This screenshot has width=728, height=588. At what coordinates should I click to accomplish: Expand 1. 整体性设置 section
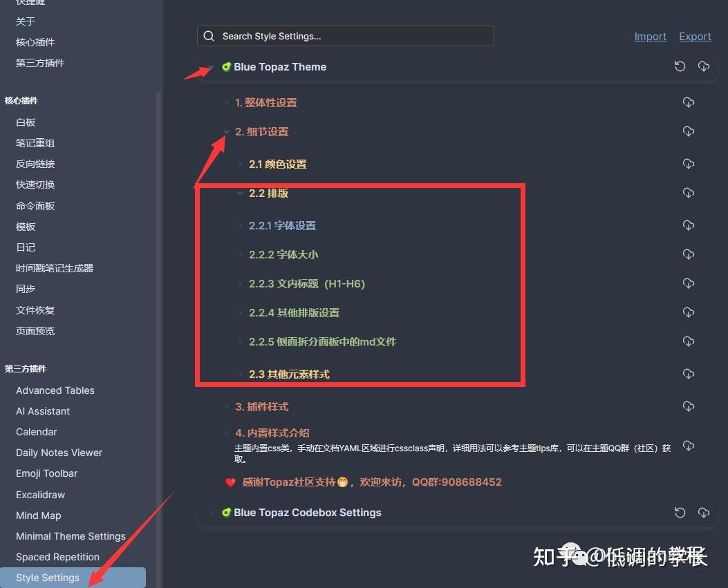(226, 102)
